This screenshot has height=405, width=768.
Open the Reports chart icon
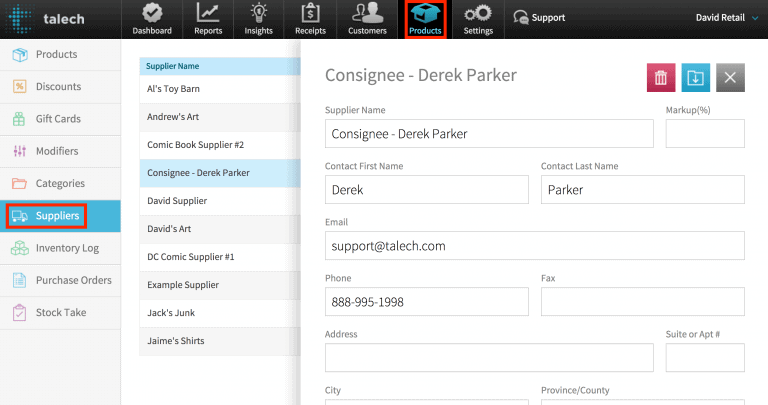coord(208,19)
